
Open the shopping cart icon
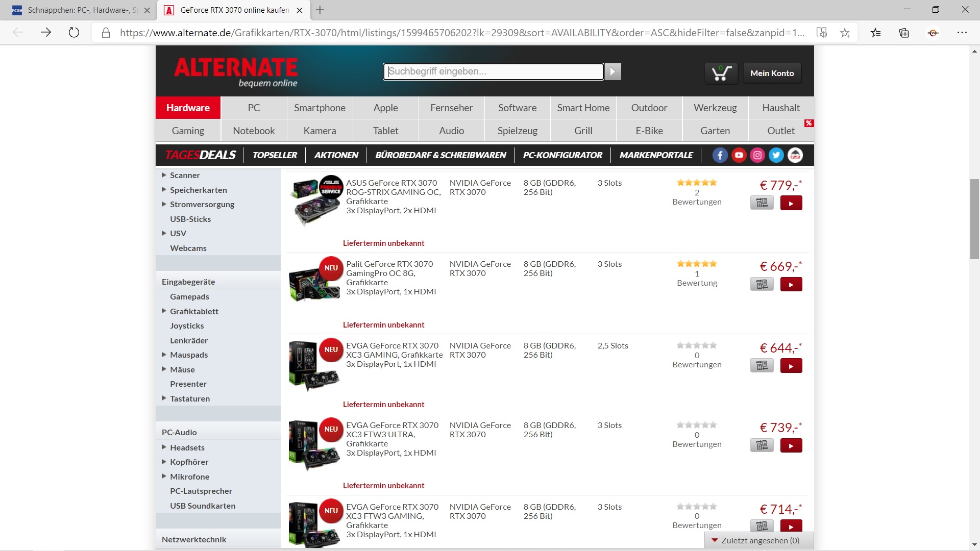click(721, 73)
